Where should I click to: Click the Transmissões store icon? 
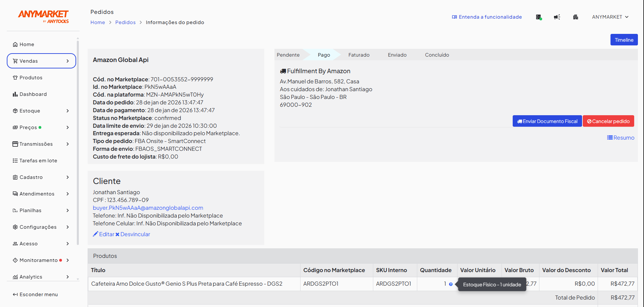tap(15, 144)
